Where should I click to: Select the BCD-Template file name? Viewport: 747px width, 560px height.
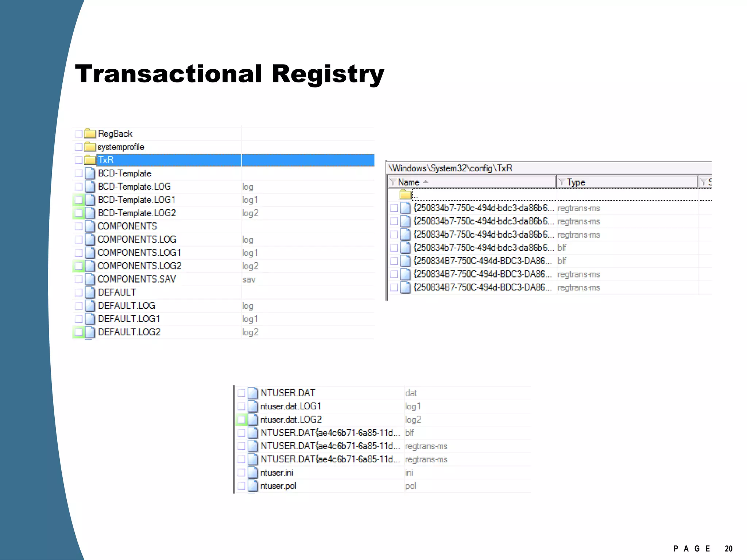coord(124,173)
